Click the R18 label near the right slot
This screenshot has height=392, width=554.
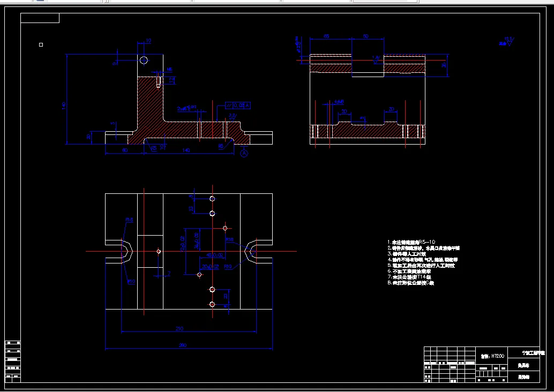coord(229,239)
